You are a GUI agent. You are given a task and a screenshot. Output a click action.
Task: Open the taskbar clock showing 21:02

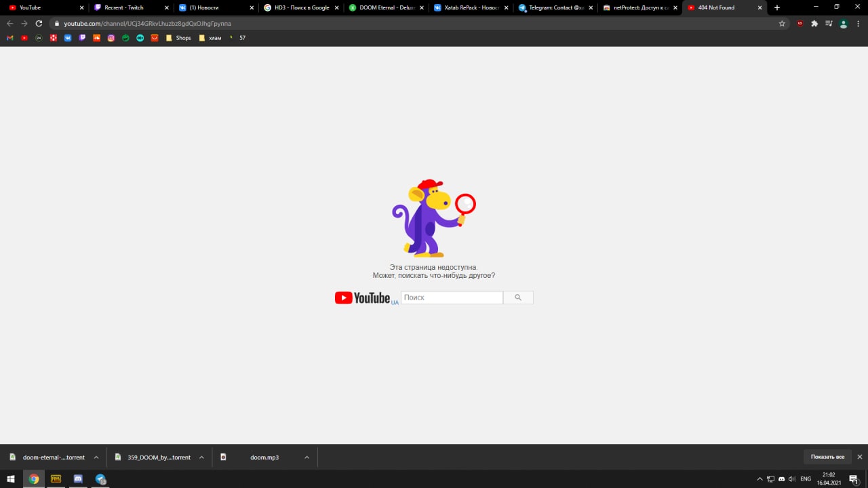coord(829,479)
